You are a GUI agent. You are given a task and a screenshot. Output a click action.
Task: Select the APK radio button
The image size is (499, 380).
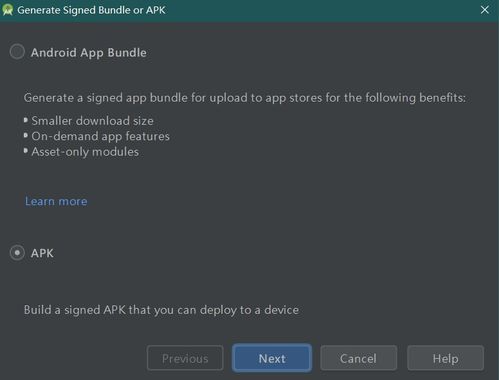click(x=17, y=253)
